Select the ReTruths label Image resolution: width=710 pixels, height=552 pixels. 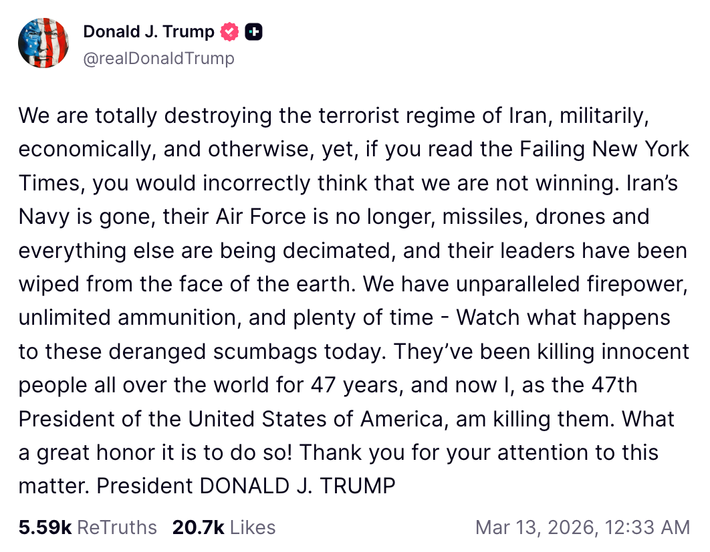pos(116,527)
